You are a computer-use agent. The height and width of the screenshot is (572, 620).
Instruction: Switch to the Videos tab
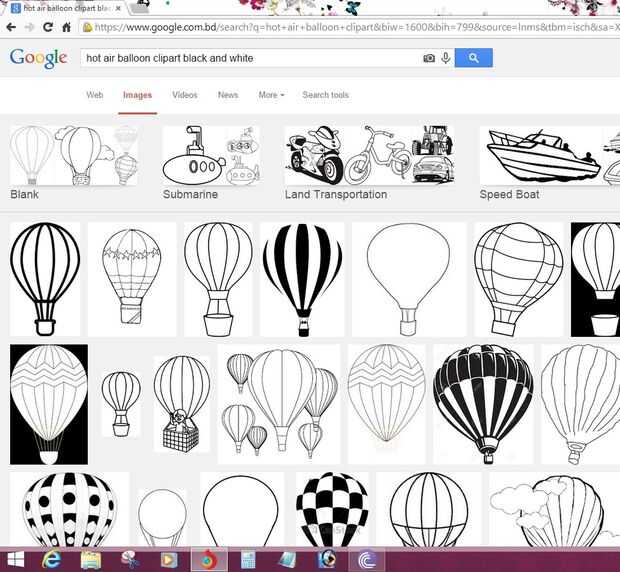click(x=185, y=95)
